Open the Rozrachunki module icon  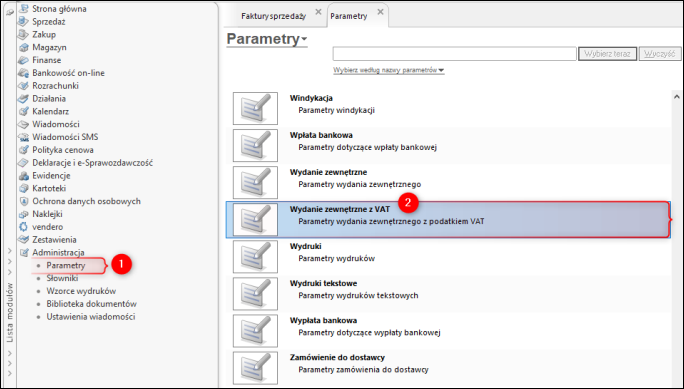23,86
